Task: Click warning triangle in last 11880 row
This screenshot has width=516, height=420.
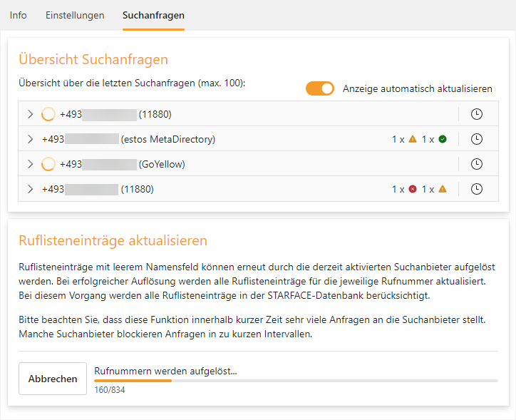Action: [x=443, y=188]
